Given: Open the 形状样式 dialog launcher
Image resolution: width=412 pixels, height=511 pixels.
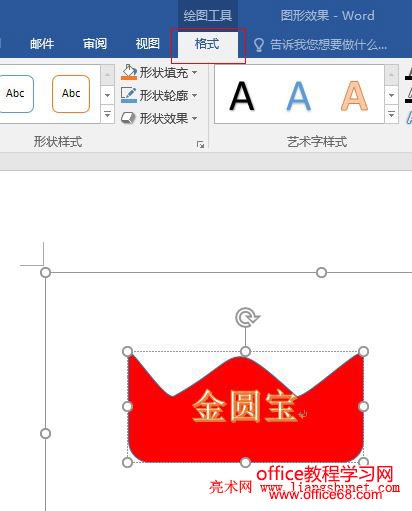Looking at the screenshot, I should 201,144.
